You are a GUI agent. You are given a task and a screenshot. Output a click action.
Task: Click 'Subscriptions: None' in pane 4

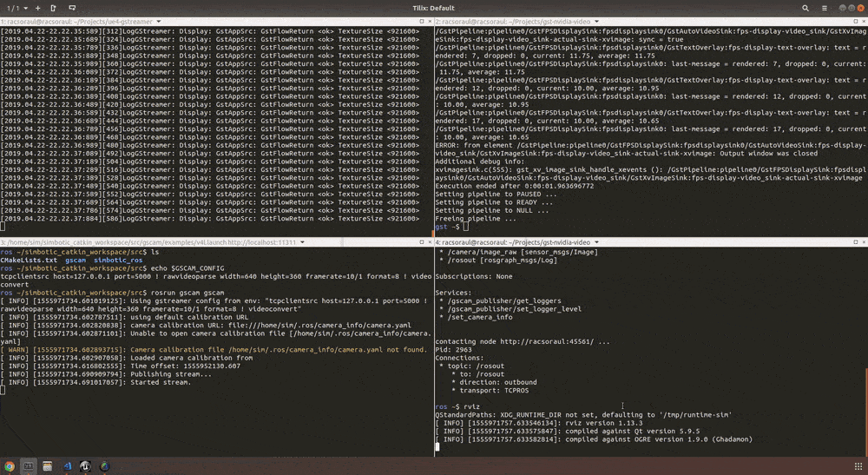point(473,276)
